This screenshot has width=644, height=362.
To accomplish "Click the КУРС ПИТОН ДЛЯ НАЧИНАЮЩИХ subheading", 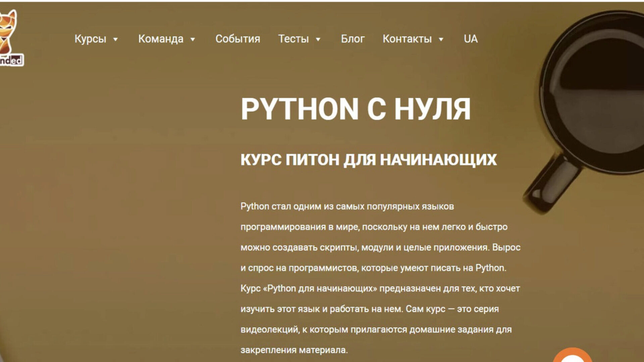I will [368, 160].
